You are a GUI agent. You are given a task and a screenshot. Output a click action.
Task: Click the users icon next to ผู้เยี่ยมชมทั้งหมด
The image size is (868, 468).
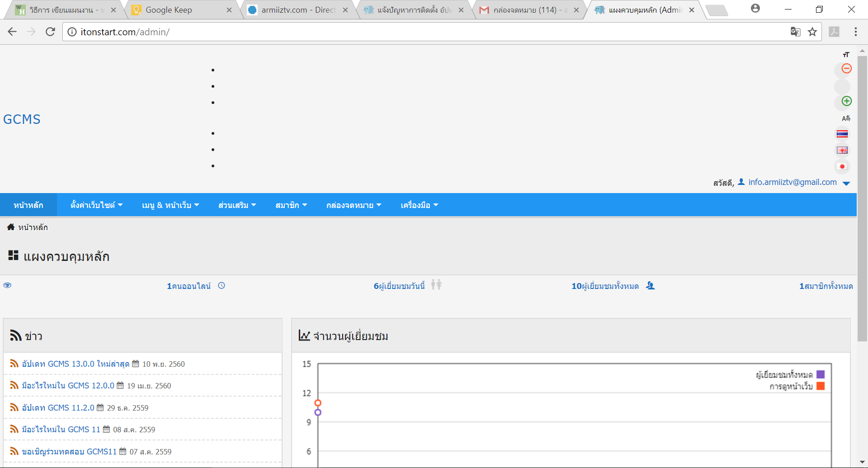coord(650,286)
